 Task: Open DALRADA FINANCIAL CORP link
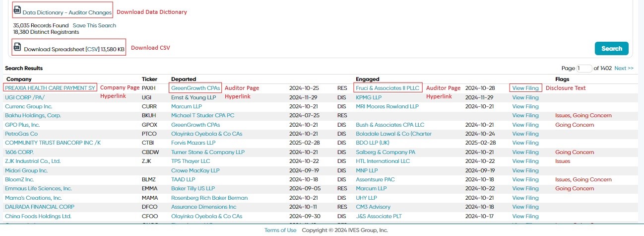(x=40, y=207)
